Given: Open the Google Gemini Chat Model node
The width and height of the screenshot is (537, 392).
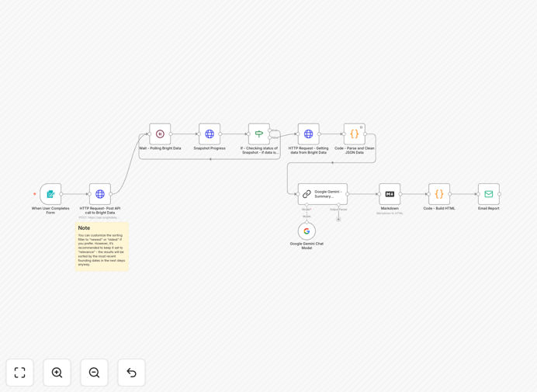Looking at the screenshot, I should [307, 231].
